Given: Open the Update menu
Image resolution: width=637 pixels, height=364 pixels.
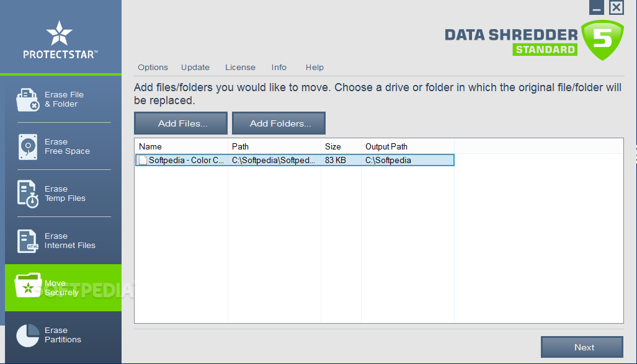Looking at the screenshot, I should [x=195, y=68].
